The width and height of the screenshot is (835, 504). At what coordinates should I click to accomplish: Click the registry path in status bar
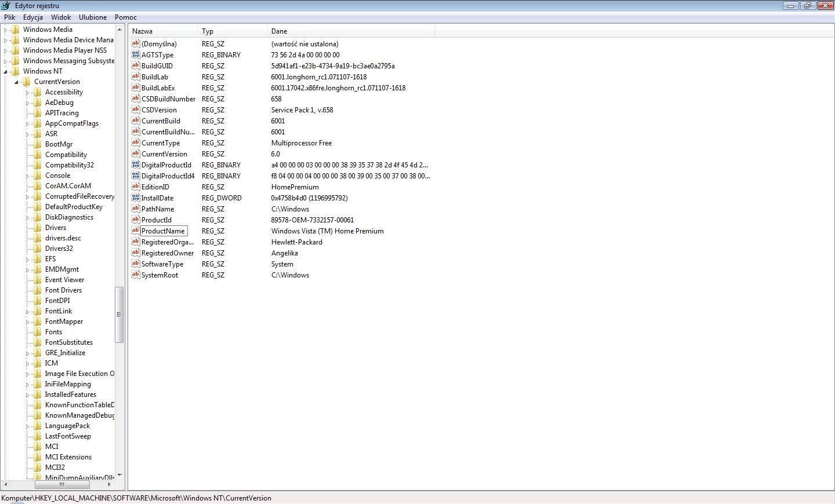(136, 498)
